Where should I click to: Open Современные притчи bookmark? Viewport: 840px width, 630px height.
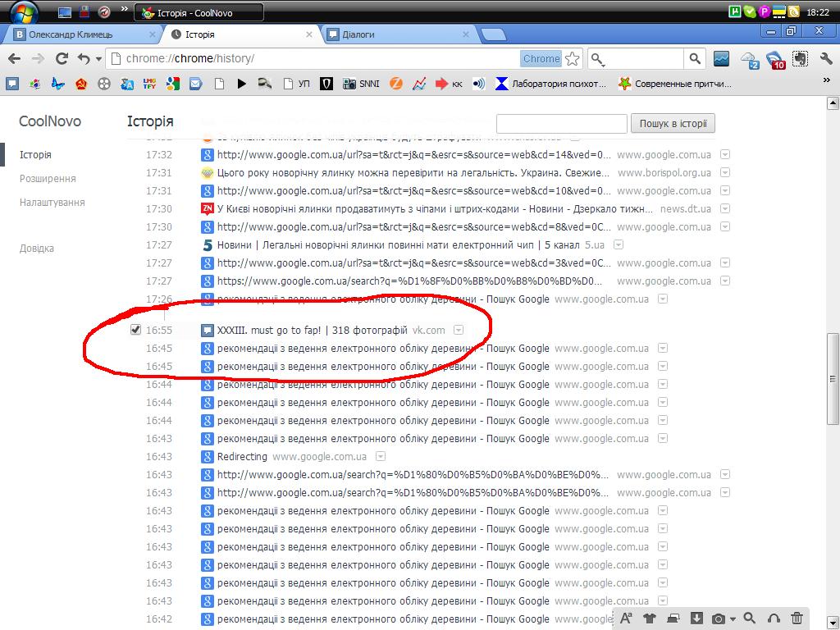(x=674, y=84)
